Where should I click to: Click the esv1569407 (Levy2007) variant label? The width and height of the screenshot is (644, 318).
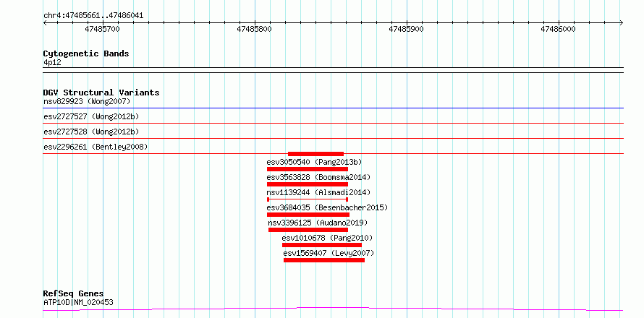pyautogui.click(x=329, y=253)
